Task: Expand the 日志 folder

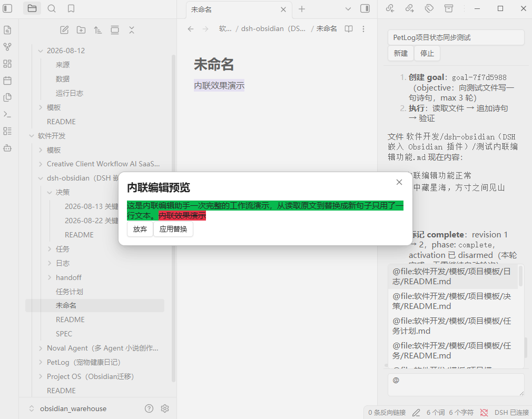Action: coord(50,263)
